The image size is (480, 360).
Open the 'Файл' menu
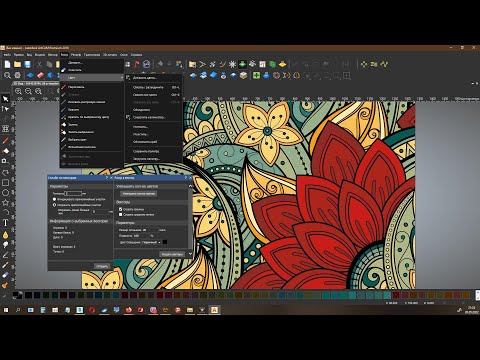coord(7,55)
